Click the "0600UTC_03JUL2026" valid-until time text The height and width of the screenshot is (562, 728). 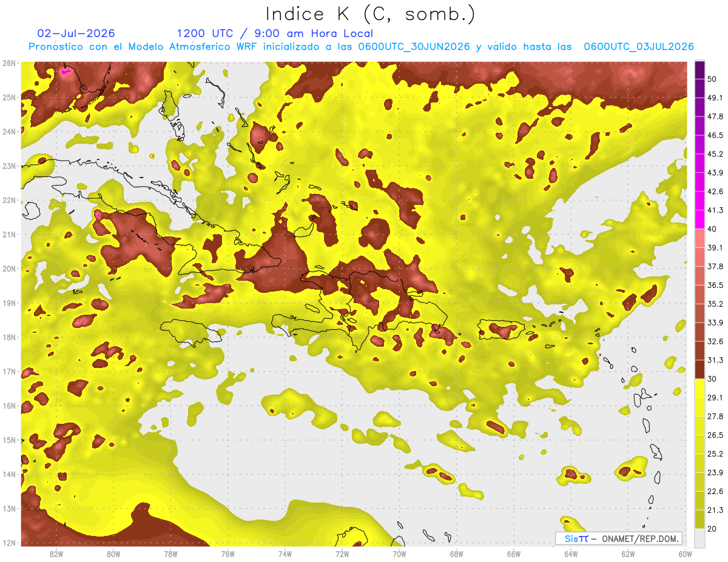pyautogui.click(x=638, y=47)
